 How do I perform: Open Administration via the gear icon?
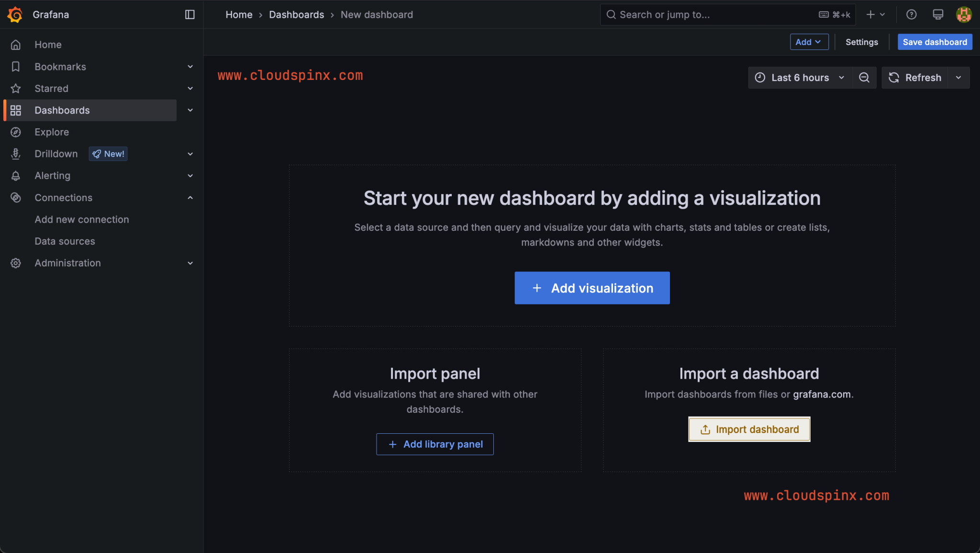pos(16,263)
